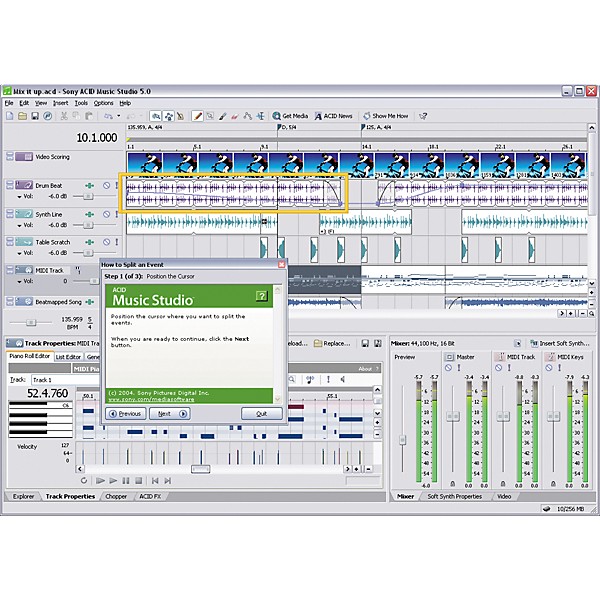Viewport: 600px width, 600px height.
Task: Switch to the Chopper tab
Action: [x=116, y=496]
